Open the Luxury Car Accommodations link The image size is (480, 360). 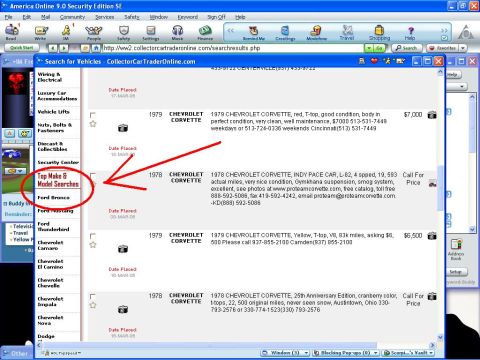(x=57, y=96)
